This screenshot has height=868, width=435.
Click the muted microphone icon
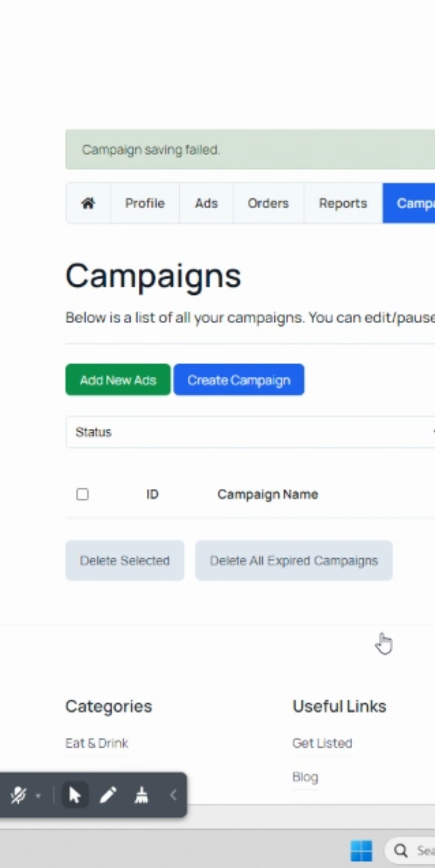point(18,795)
